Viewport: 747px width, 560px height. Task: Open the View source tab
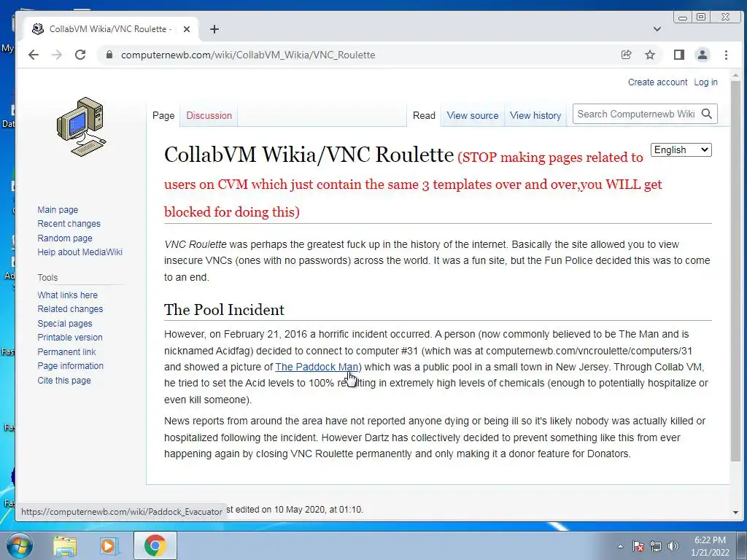click(473, 115)
